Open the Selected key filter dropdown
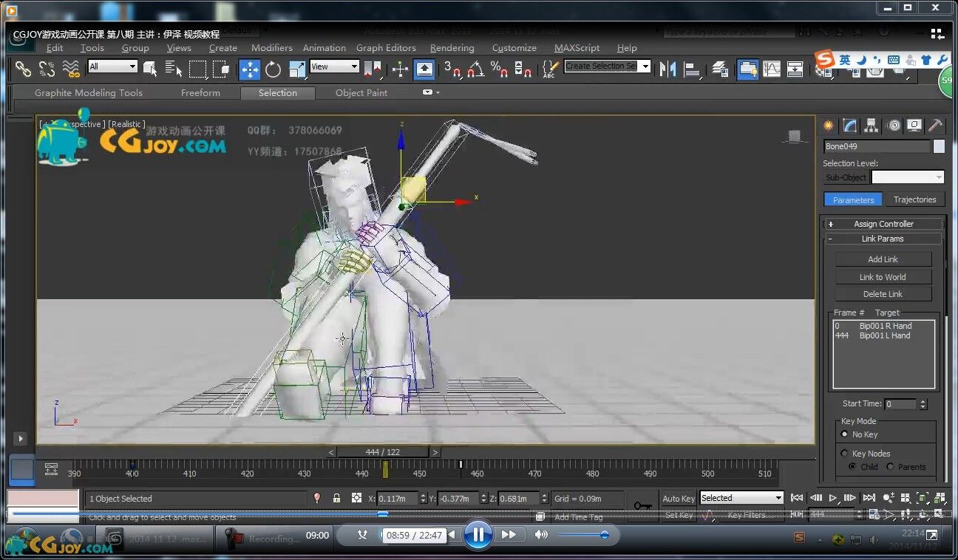958x560 pixels. (741, 498)
